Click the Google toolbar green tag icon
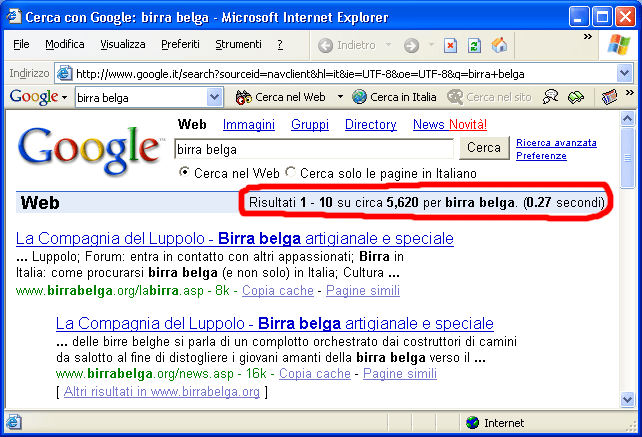The height and width of the screenshot is (437, 642). pos(576,97)
